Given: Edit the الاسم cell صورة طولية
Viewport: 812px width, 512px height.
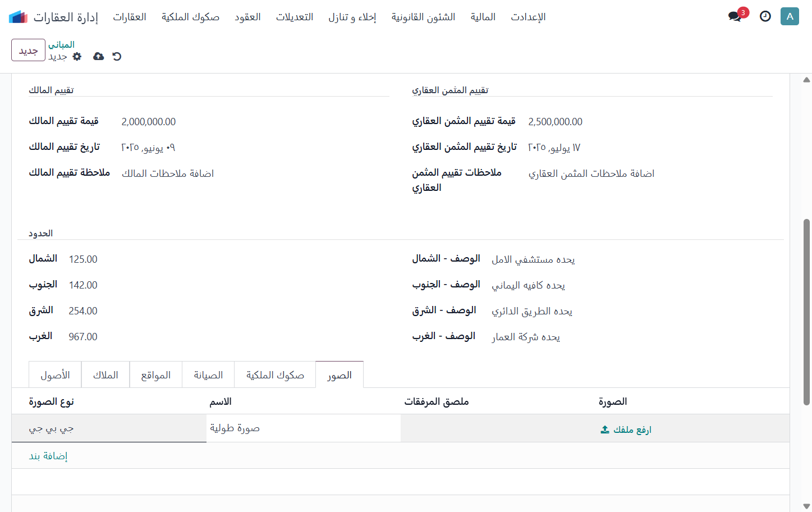Looking at the screenshot, I should (x=304, y=428).
